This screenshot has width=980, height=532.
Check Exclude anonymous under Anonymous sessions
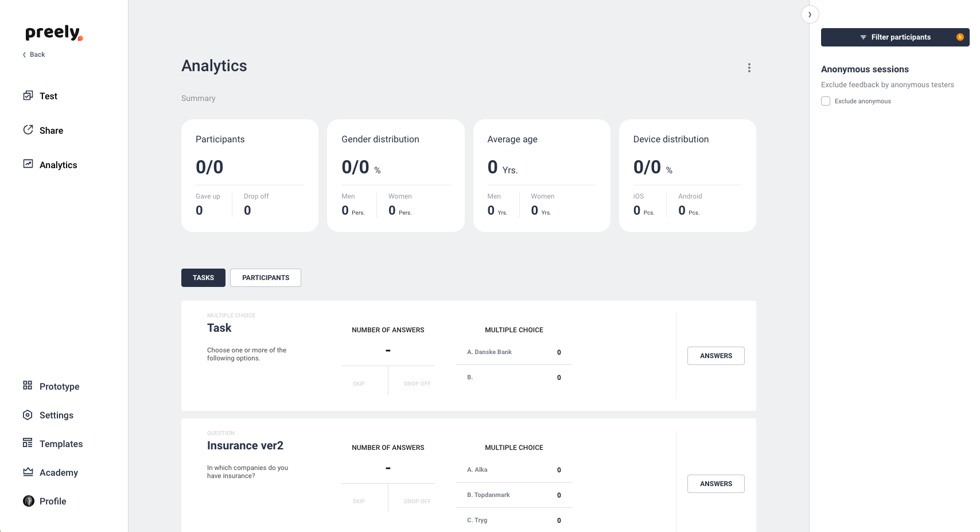click(x=826, y=101)
